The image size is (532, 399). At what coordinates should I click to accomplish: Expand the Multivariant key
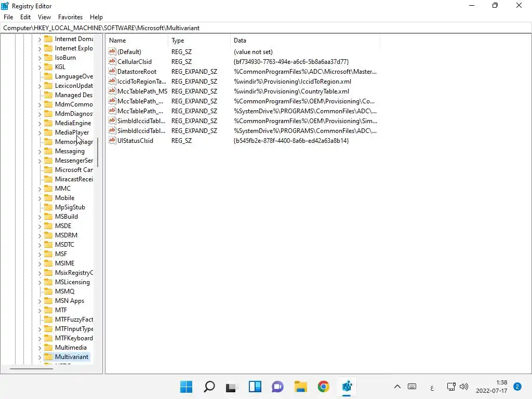click(x=39, y=357)
